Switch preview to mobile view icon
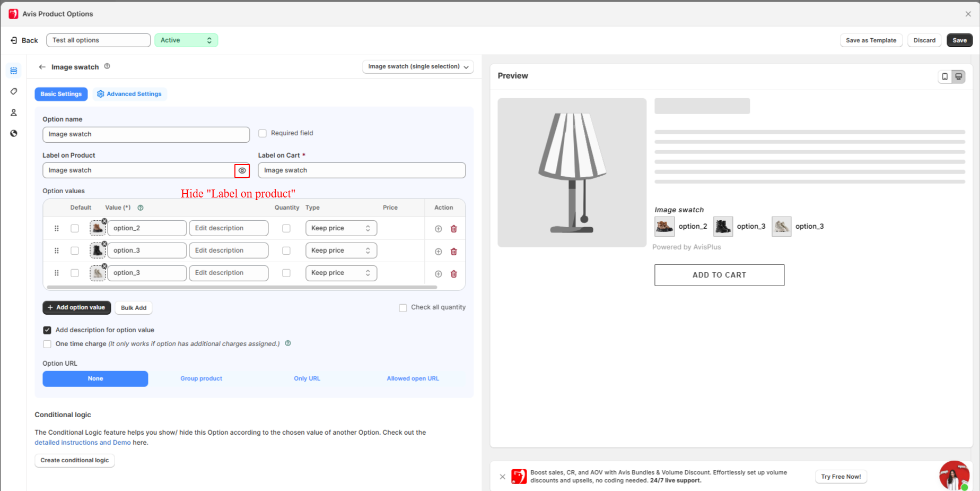Image resolution: width=980 pixels, height=491 pixels. tap(944, 76)
